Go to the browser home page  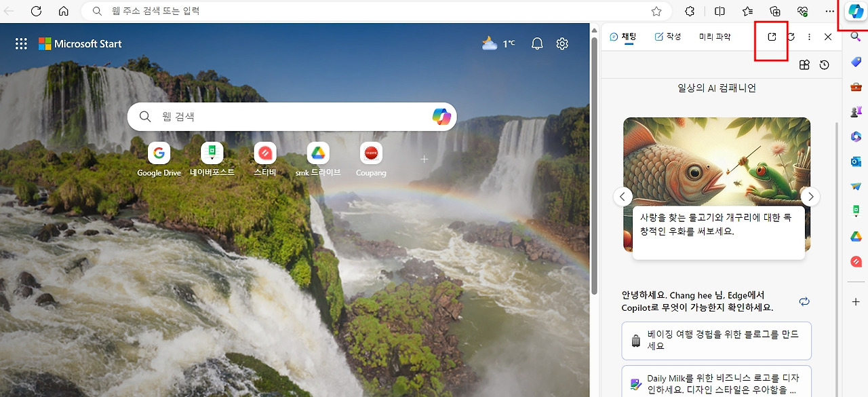tap(64, 12)
